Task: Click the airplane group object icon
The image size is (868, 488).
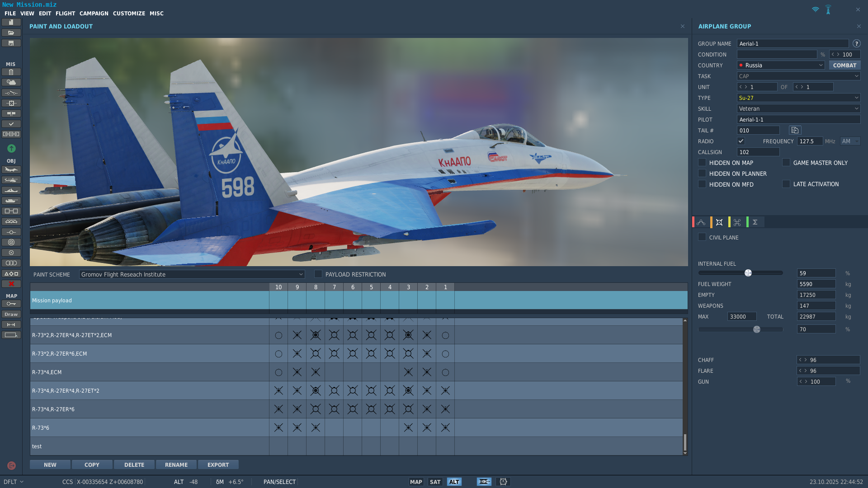Action: [x=11, y=170]
